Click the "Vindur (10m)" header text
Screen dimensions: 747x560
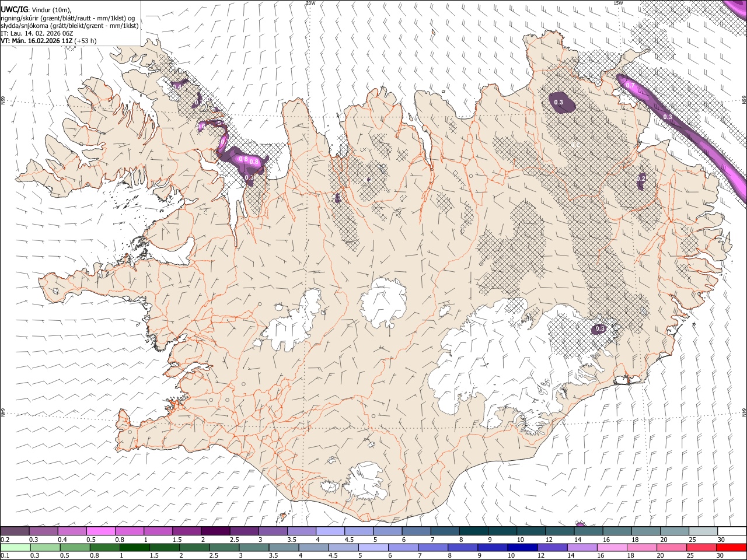[51, 10]
